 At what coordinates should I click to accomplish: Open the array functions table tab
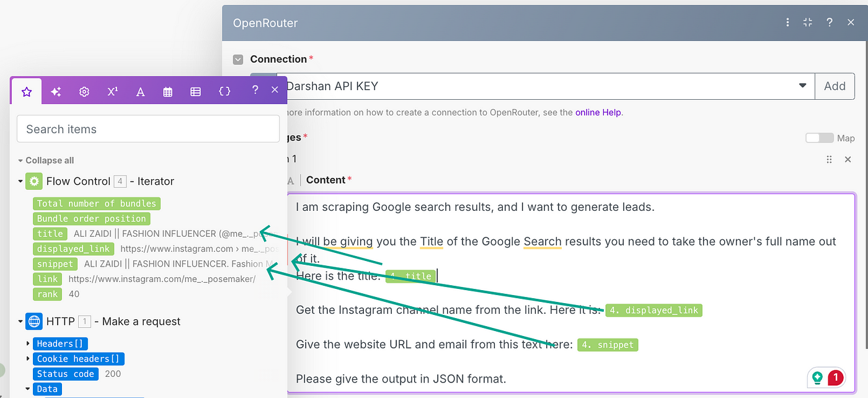coord(195,91)
